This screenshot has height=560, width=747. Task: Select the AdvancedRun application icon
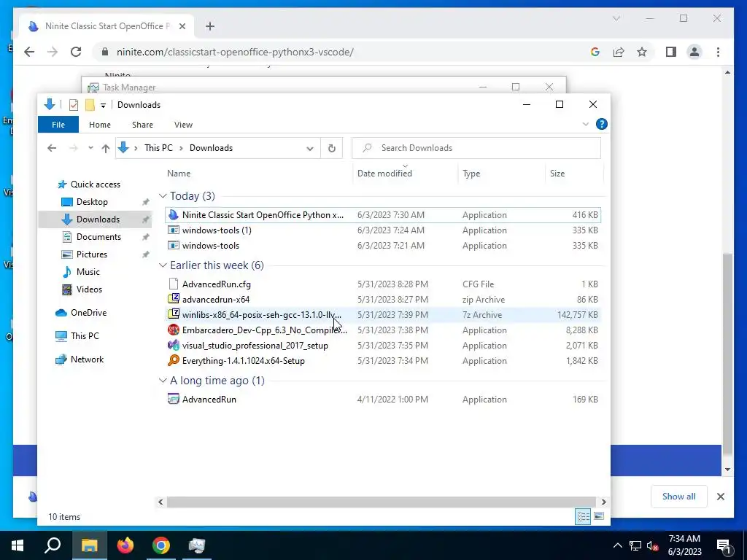[174, 399]
